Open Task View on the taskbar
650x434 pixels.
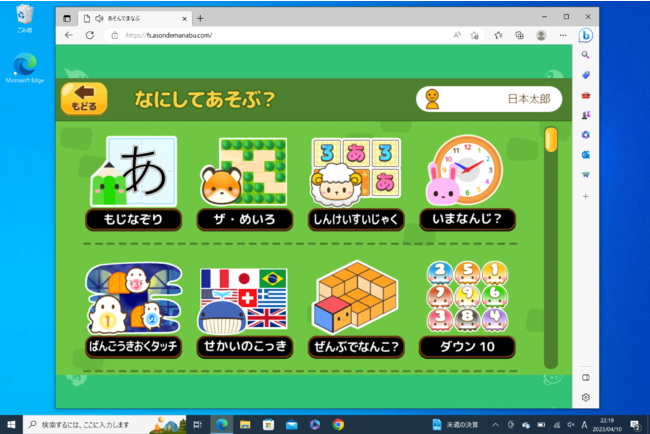[x=198, y=424]
